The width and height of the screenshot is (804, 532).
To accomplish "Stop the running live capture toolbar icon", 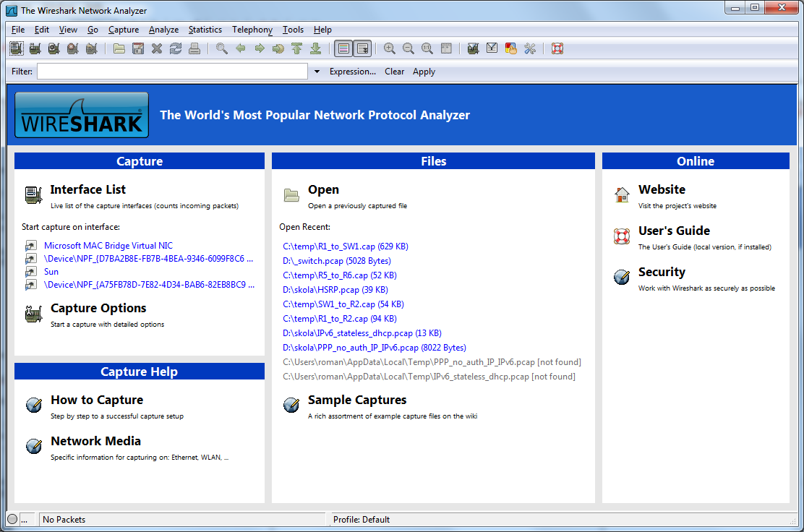I will (x=73, y=48).
